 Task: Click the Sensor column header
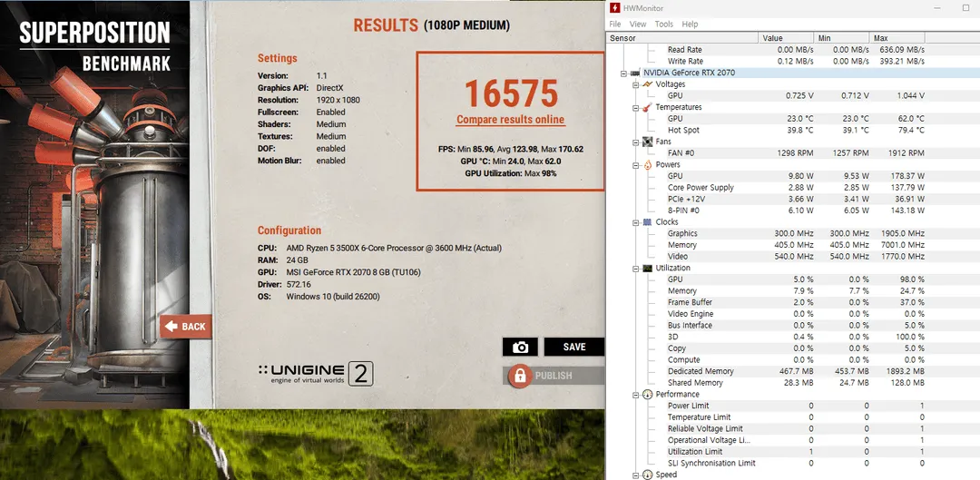(x=681, y=38)
